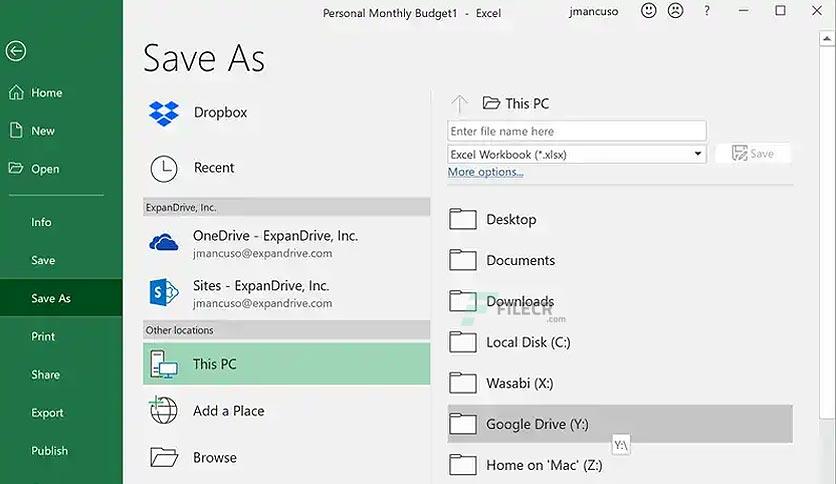Open the Publish menu item

point(49,451)
